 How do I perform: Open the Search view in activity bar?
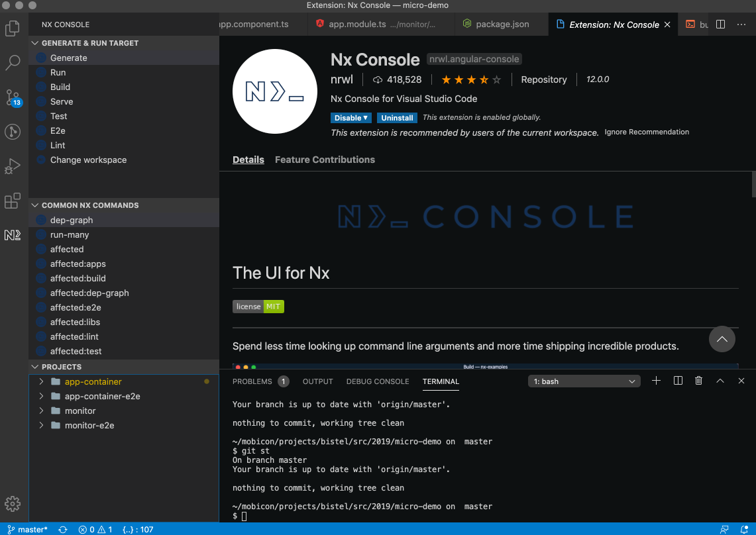pyautogui.click(x=13, y=62)
